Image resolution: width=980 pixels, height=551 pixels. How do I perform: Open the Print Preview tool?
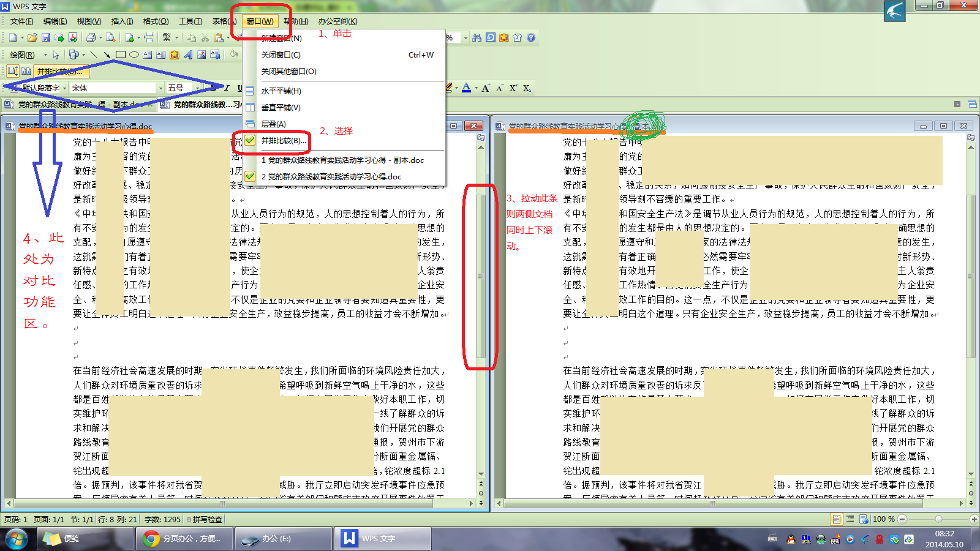coord(111,38)
